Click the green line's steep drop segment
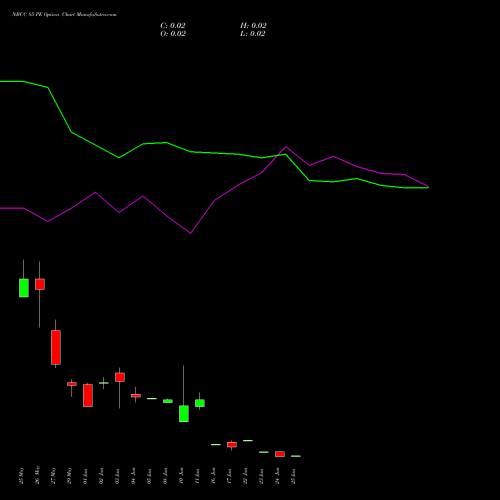500x500 pixels. pos(60,110)
